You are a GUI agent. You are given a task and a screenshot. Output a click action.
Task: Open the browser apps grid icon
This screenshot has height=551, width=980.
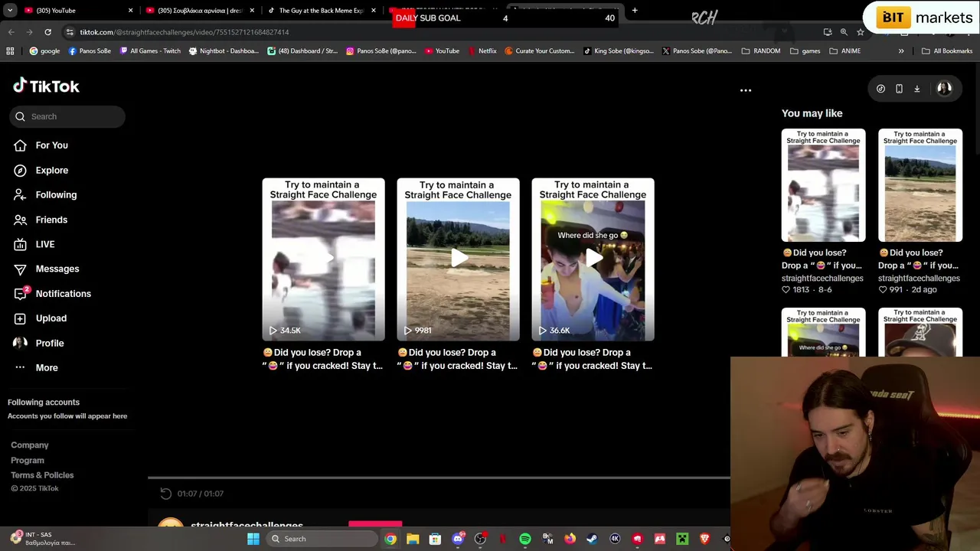pyautogui.click(x=10, y=51)
